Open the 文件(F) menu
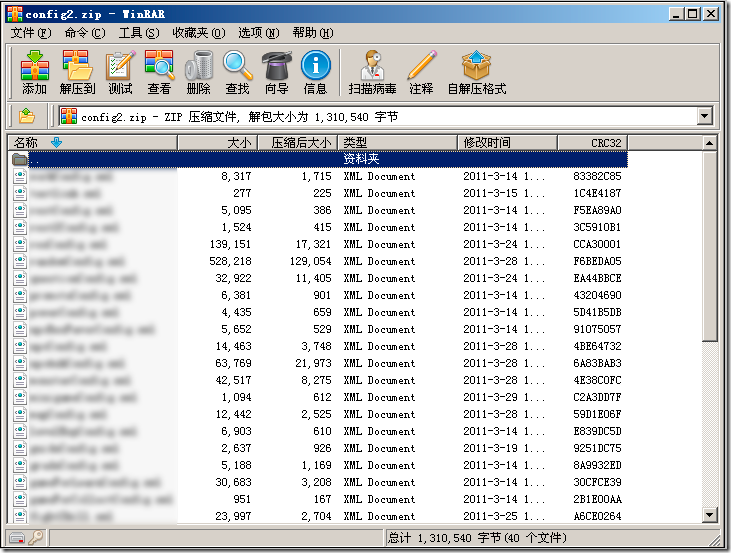731x553 pixels. point(31,33)
